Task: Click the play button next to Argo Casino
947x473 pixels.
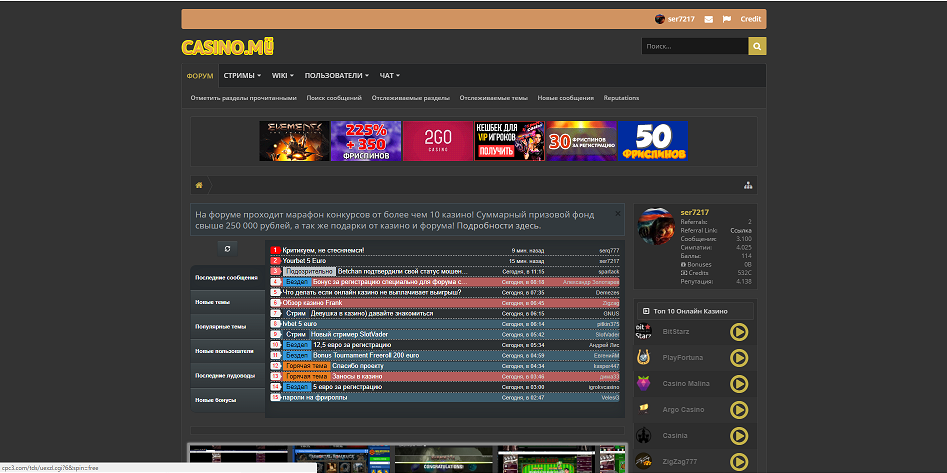Action: click(x=739, y=410)
